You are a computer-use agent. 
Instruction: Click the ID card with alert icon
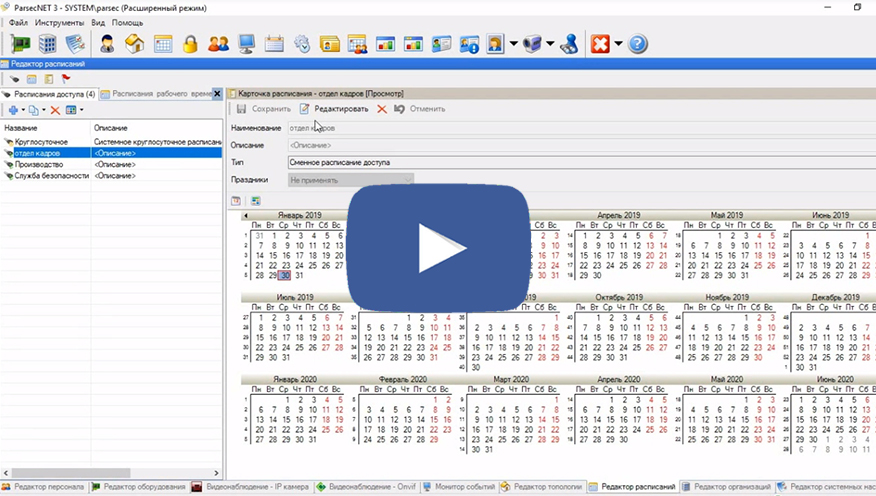(x=469, y=44)
